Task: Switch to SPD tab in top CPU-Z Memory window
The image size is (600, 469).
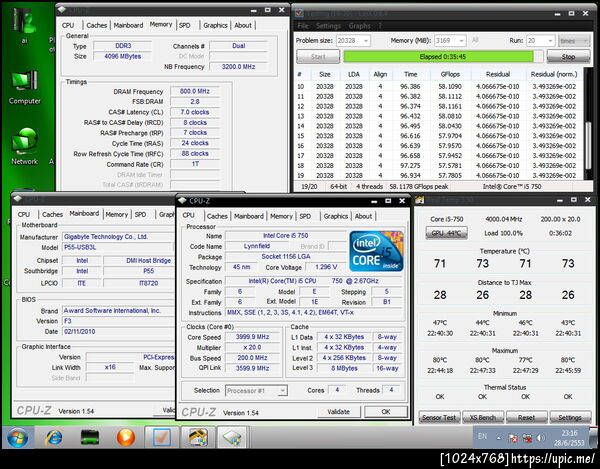Action: (184, 25)
